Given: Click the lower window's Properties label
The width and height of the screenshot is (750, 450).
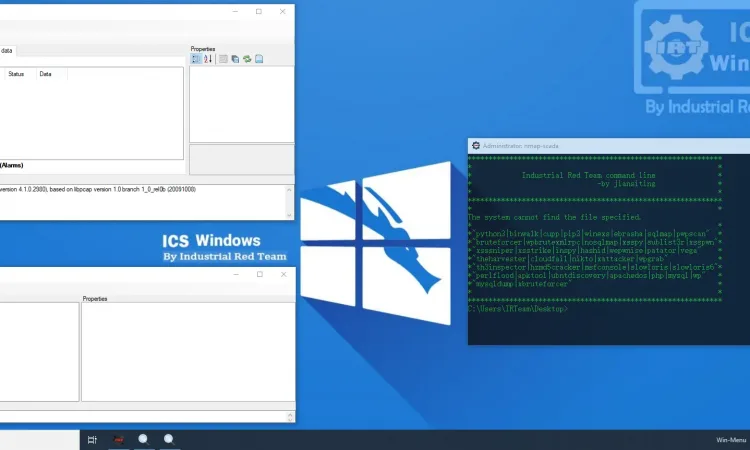Looking at the screenshot, I should tap(95, 299).
